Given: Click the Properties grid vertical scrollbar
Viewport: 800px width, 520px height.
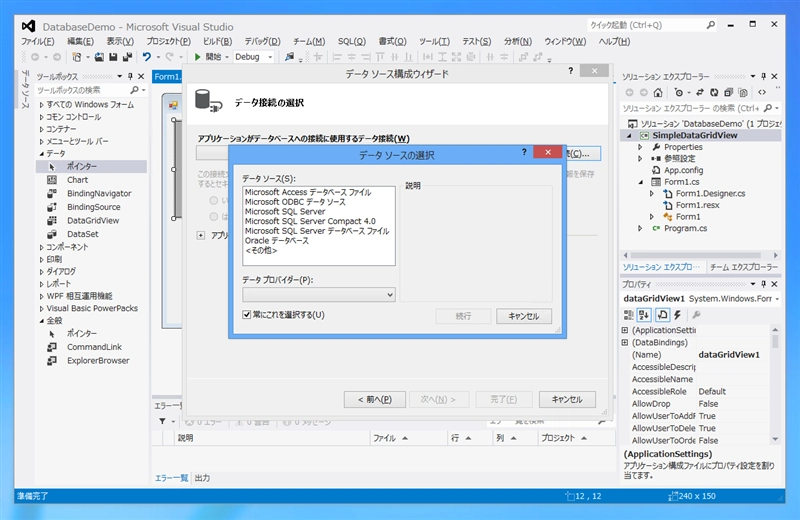Looking at the screenshot, I should [776, 385].
